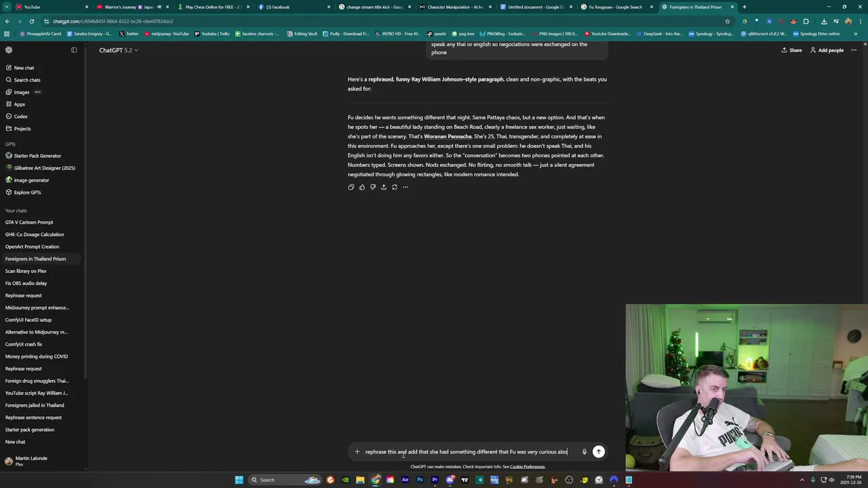Open Discord from taskbar

pyautogui.click(x=450, y=480)
